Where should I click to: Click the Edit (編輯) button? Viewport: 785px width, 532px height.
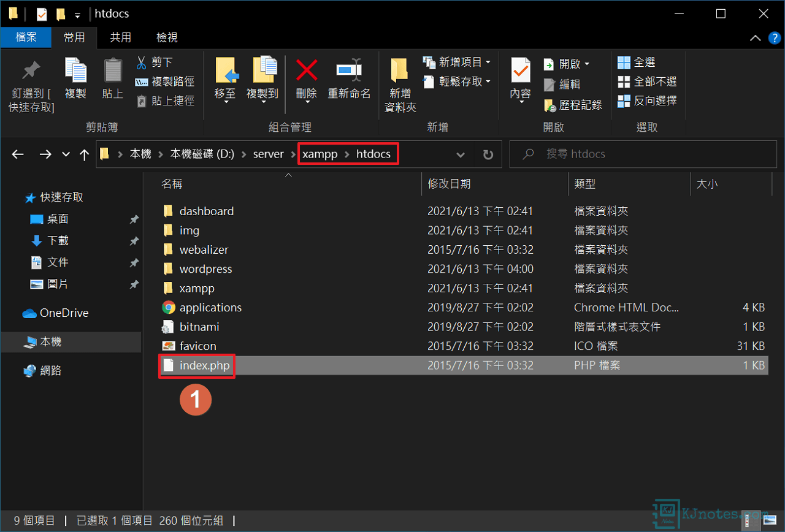click(x=562, y=85)
